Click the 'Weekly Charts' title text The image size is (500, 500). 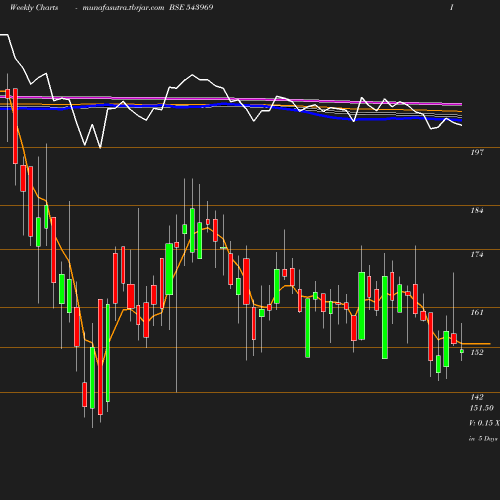click(x=34, y=7)
